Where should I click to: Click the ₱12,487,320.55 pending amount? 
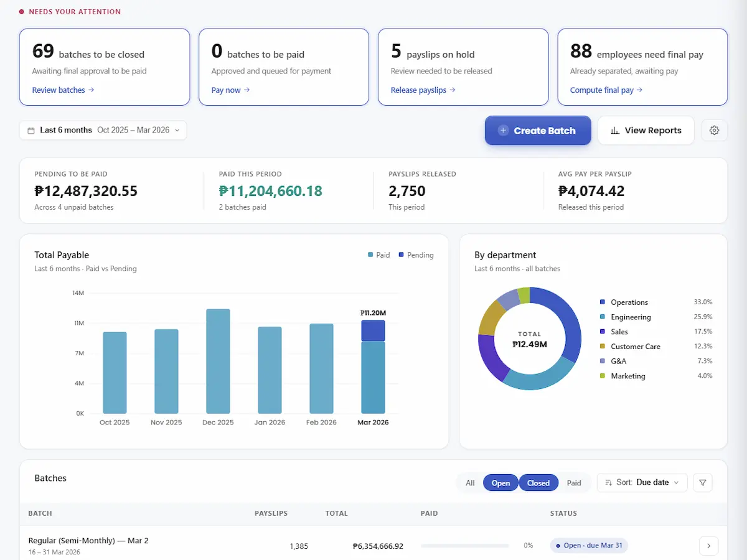[86, 191]
